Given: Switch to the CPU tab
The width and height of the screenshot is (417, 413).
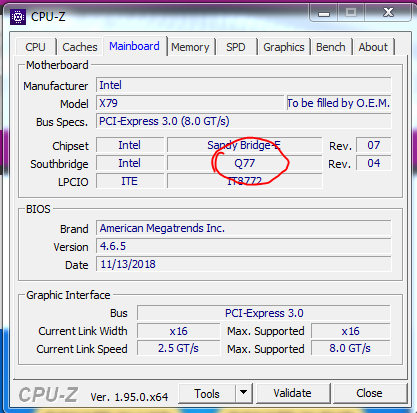Looking at the screenshot, I should 35,47.
